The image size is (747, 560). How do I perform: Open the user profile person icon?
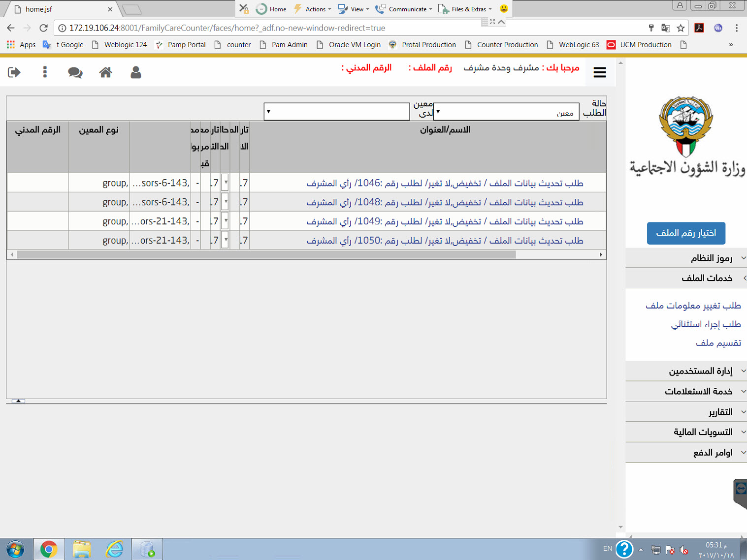(x=136, y=72)
